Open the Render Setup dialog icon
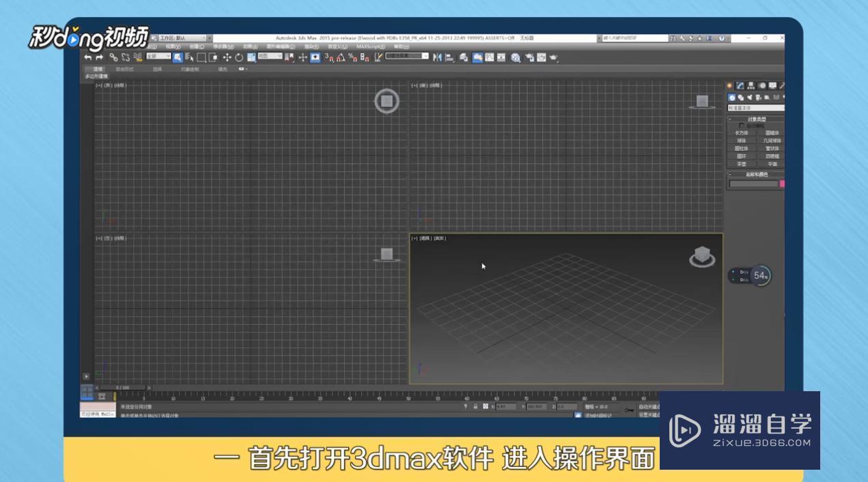The width and height of the screenshot is (868, 482). click(x=529, y=57)
